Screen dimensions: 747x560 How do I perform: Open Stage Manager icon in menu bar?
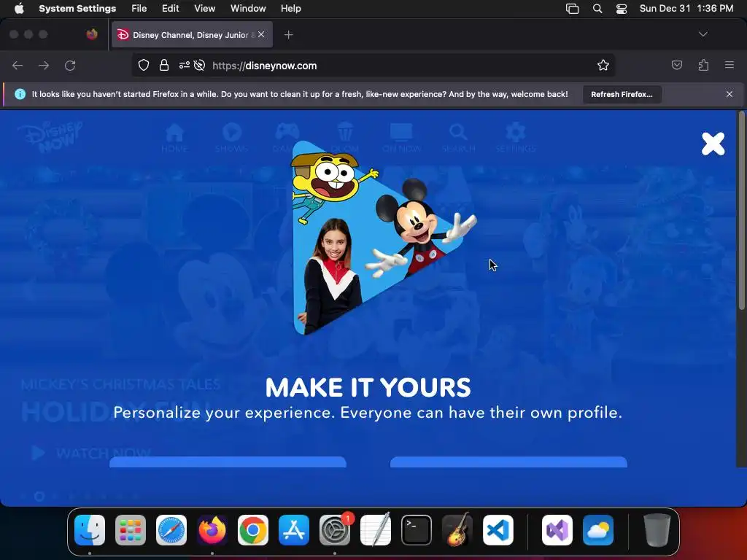coord(572,9)
